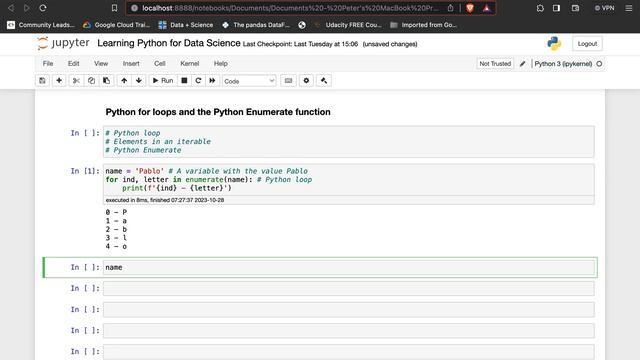Click the code cell with name = 'Pablo'
The height and width of the screenshot is (360, 640).
(349, 180)
